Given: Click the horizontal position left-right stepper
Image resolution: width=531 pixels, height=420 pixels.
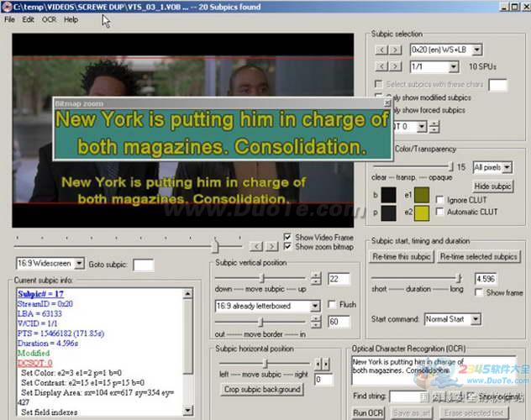Looking at the screenshot, I should click(x=322, y=364).
